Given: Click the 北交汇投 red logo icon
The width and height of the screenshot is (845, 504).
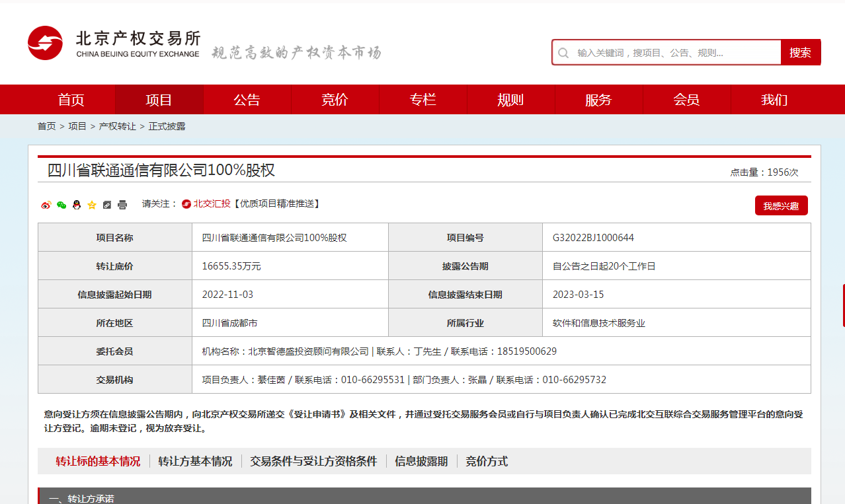Looking at the screenshot, I should (x=186, y=204).
